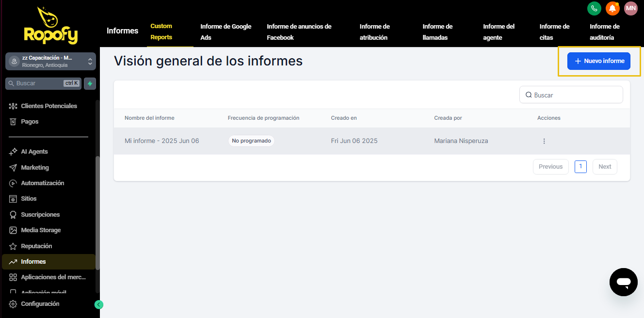Switch to the Custom Reports tab
The height and width of the screenshot is (318, 644).
pyautogui.click(x=161, y=32)
